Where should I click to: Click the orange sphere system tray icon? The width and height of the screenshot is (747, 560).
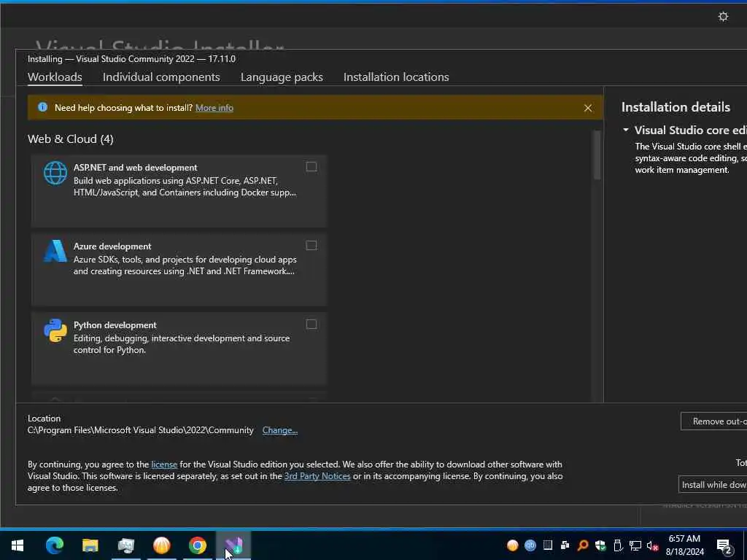[512, 545]
